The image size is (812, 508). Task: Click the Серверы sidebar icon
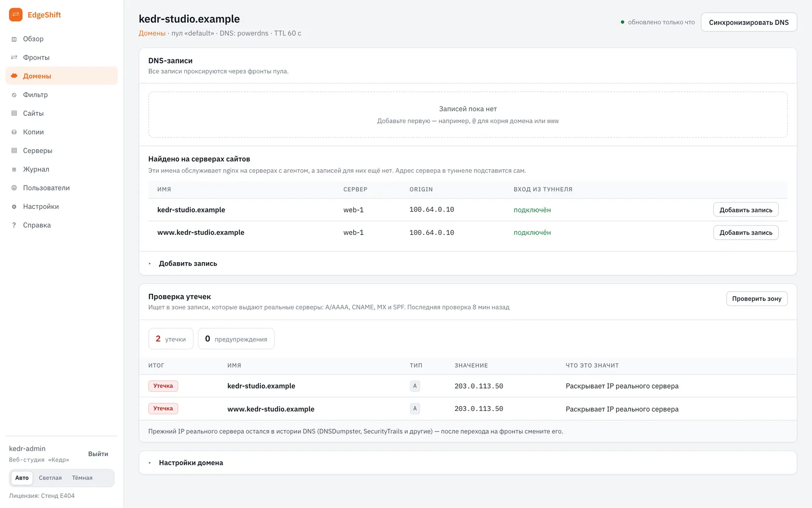click(14, 151)
